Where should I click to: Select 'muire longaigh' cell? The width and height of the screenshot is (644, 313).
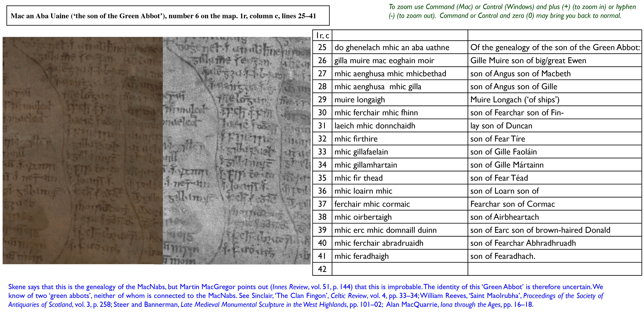pyautogui.click(x=400, y=99)
